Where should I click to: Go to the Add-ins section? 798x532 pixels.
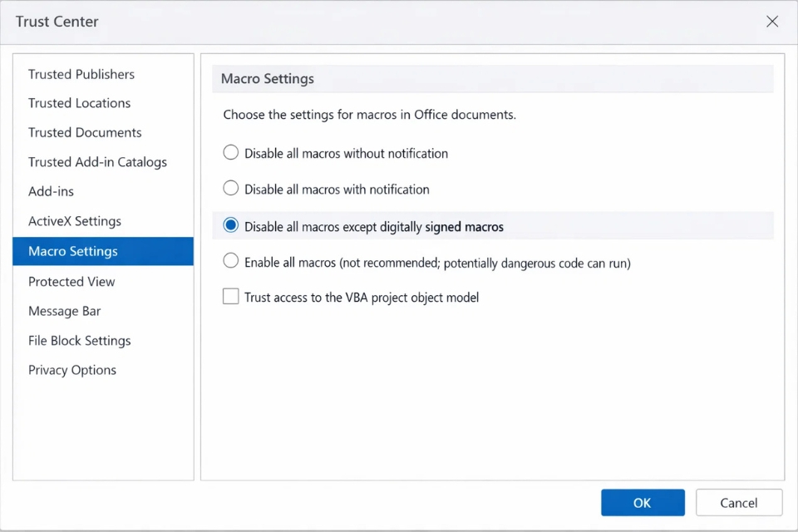(51, 191)
